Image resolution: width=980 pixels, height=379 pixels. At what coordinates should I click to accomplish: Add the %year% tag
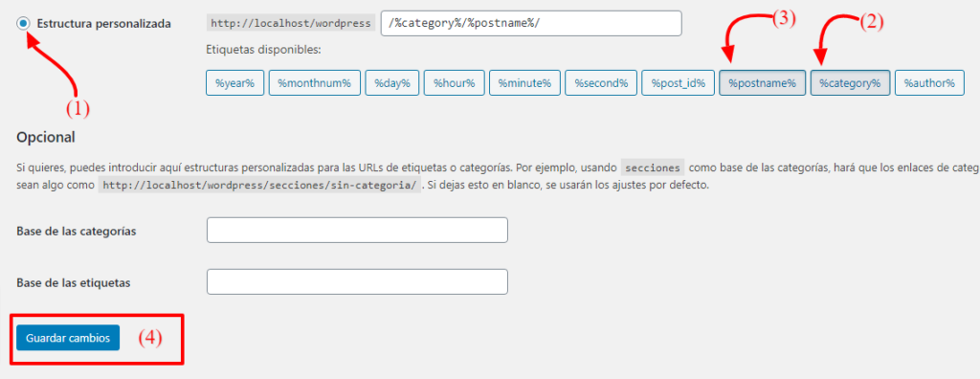(x=235, y=82)
